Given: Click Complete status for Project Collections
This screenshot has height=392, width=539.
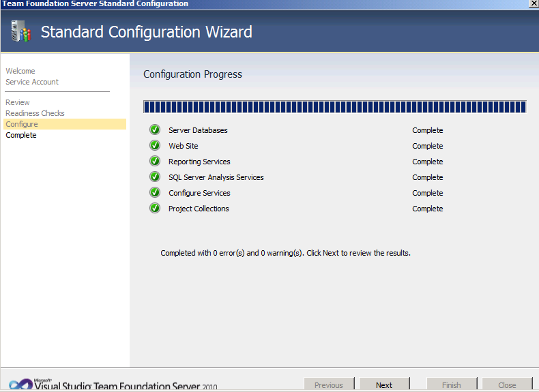Looking at the screenshot, I should (428, 209).
